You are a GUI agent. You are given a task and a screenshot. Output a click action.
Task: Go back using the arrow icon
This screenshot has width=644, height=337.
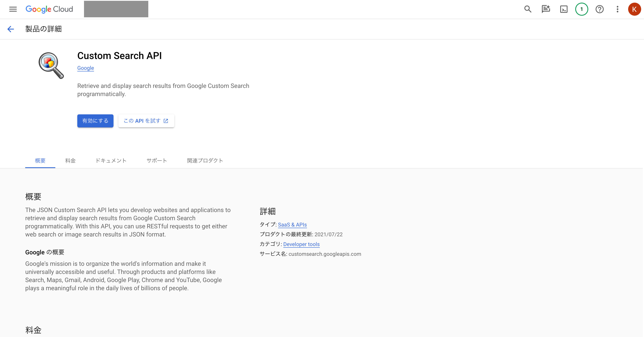click(x=11, y=29)
